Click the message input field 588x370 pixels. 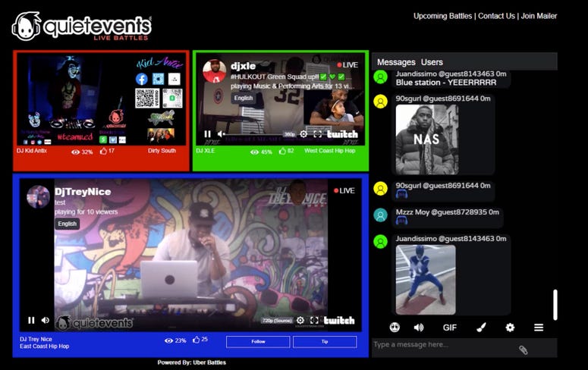(x=440, y=345)
